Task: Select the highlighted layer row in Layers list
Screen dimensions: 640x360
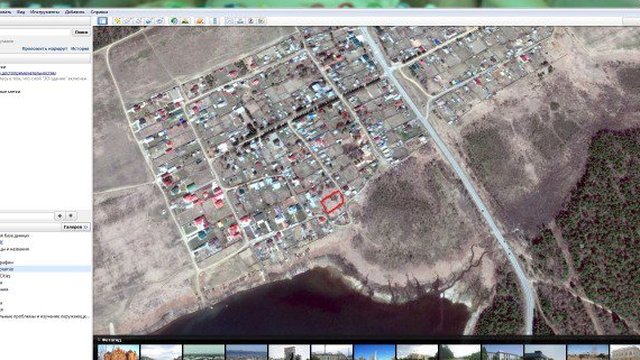Action: click(45, 269)
